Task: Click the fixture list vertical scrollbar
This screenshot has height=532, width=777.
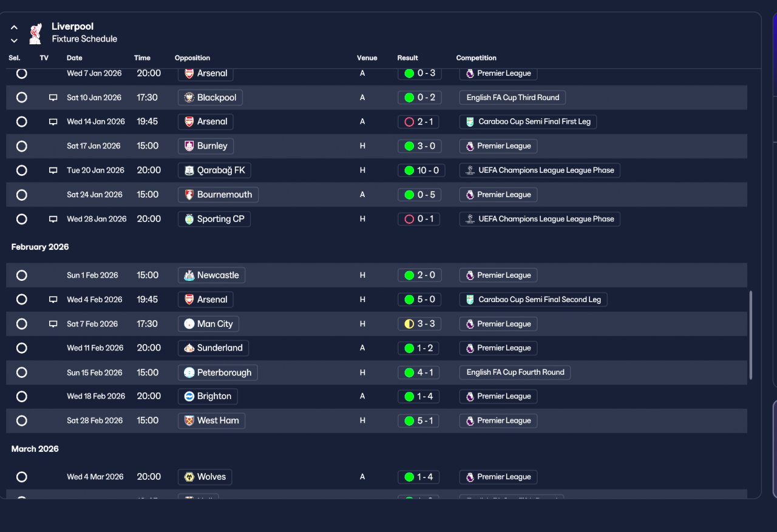Action: [x=751, y=335]
